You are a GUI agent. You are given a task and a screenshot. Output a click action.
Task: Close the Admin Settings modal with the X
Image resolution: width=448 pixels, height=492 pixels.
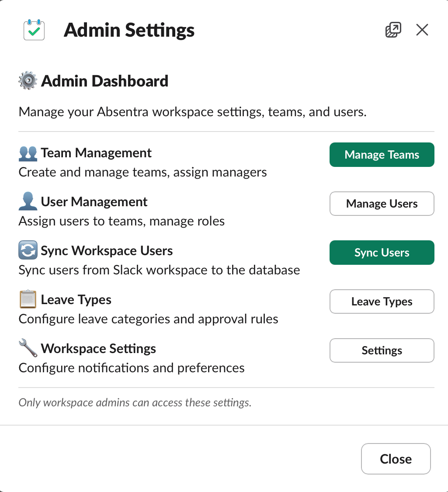tap(421, 30)
